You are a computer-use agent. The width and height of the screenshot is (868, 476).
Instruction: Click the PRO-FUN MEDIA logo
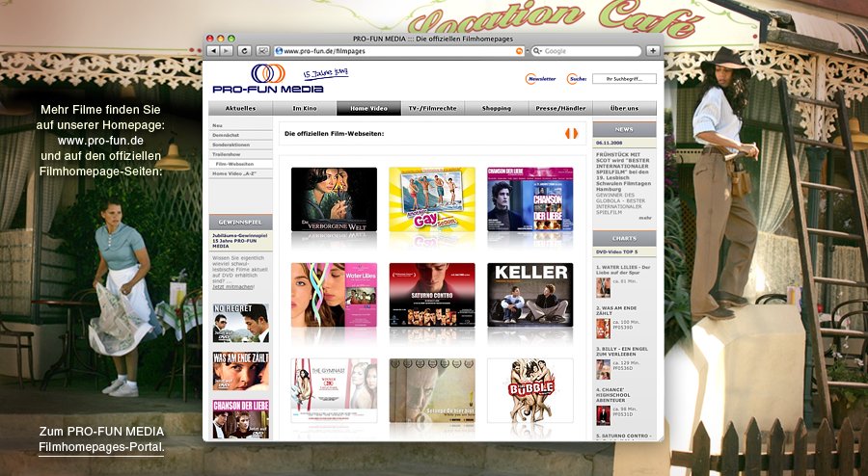pyautogui.click(x=268, y=79)
